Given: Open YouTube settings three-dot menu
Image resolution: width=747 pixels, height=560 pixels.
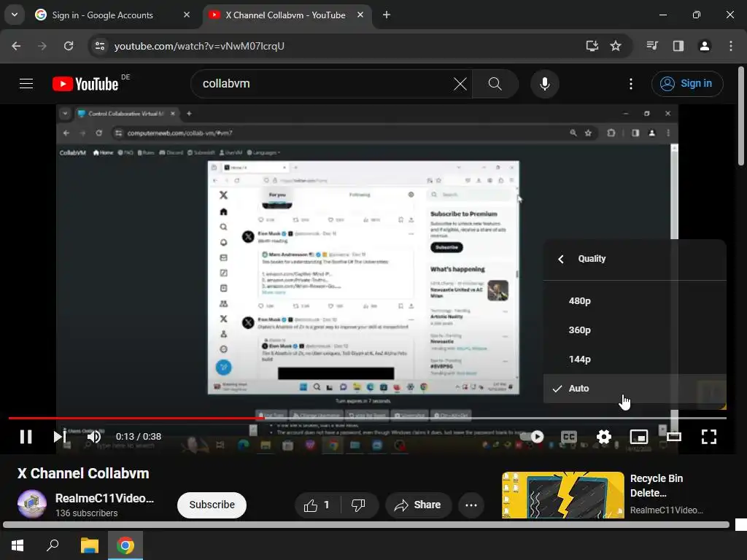Looking at the screenshot, I should point(631,84).
